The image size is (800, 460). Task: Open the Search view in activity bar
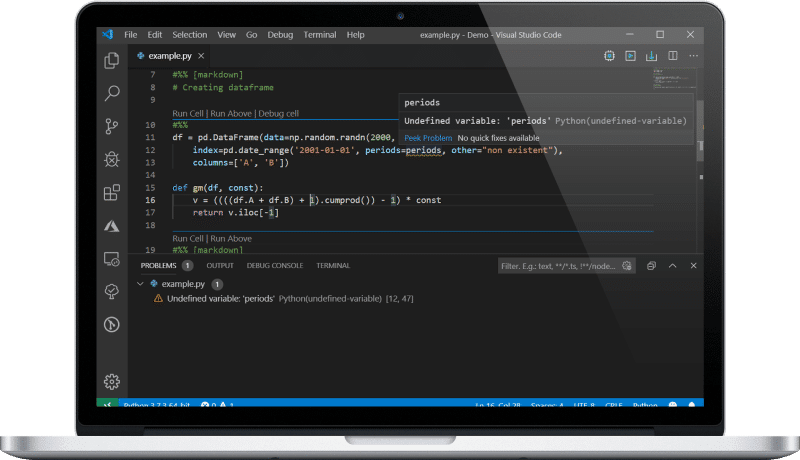(112, 93)
